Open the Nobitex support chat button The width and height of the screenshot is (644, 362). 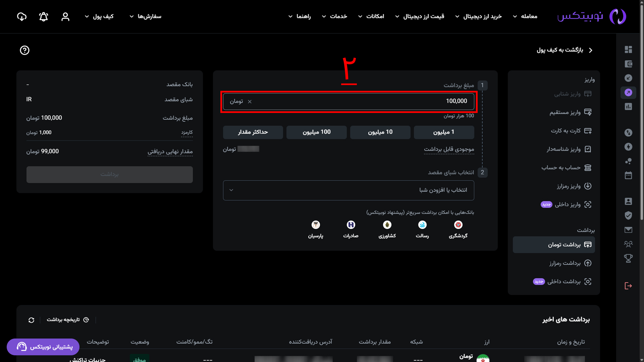43,347
